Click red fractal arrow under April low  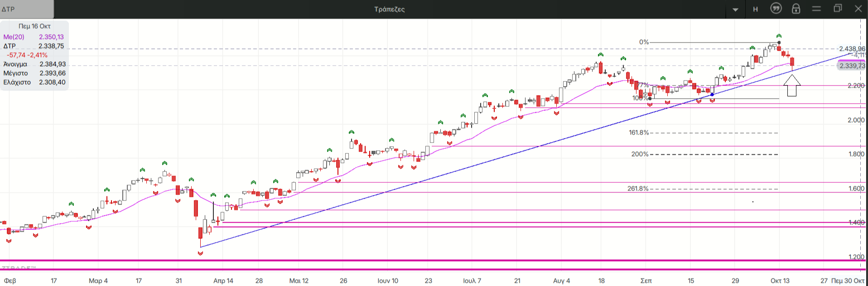(200, 253)
